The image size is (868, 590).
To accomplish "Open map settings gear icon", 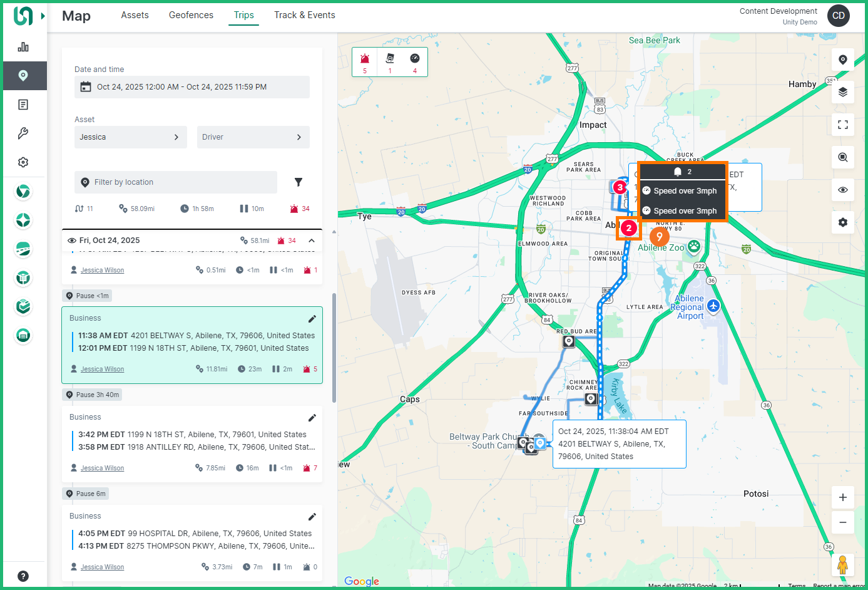I will coord(842,222).
